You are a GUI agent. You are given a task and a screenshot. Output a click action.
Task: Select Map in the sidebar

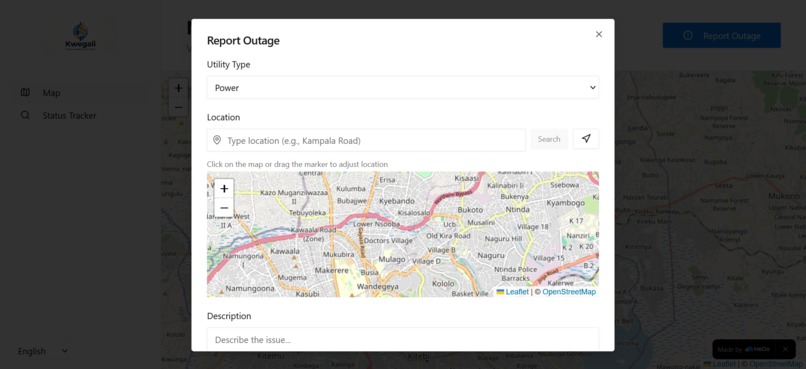pos(80,93)
